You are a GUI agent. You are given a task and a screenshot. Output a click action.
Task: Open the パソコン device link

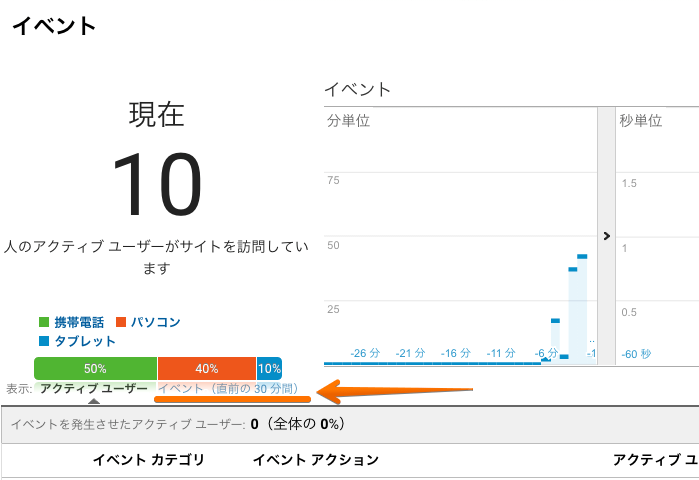(155, 322)
